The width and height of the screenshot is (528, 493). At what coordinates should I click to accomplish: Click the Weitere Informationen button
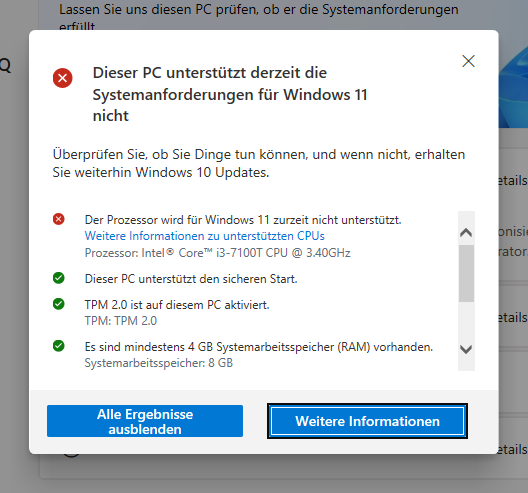[x=367, y=421]
